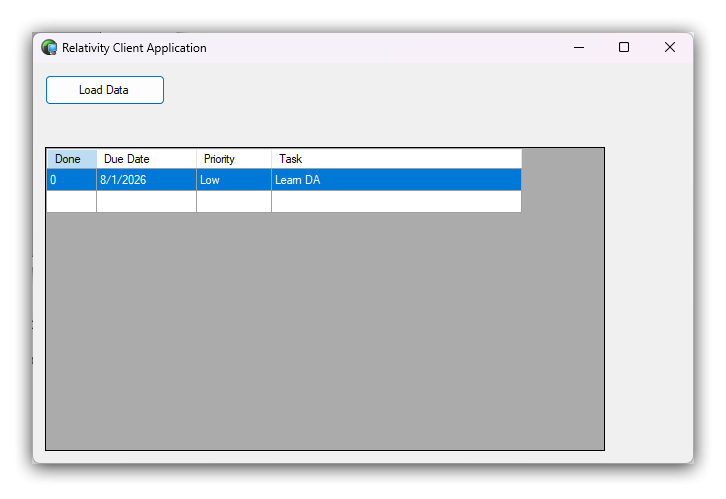726x499 pixels.
Task: Sort by the Task column header
Action: 396,159
